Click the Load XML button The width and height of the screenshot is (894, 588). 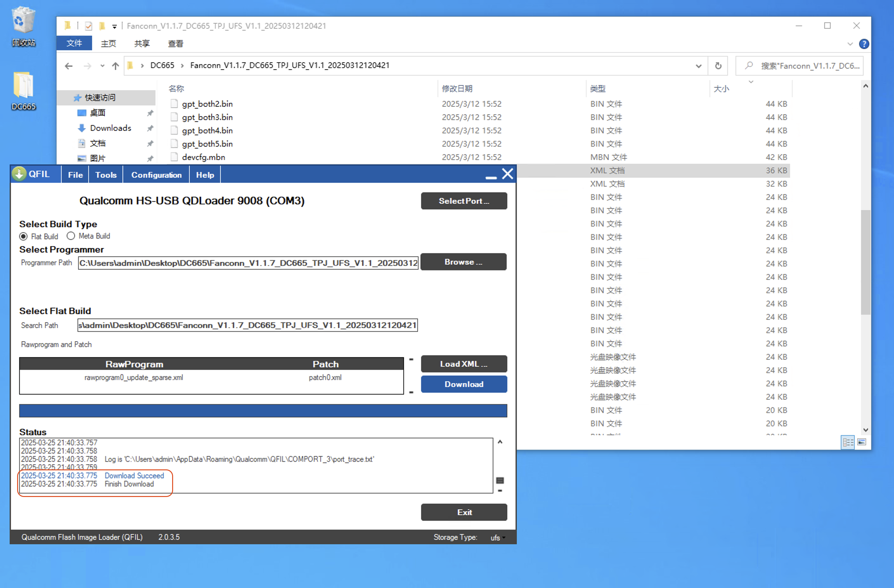pos(463,364)
